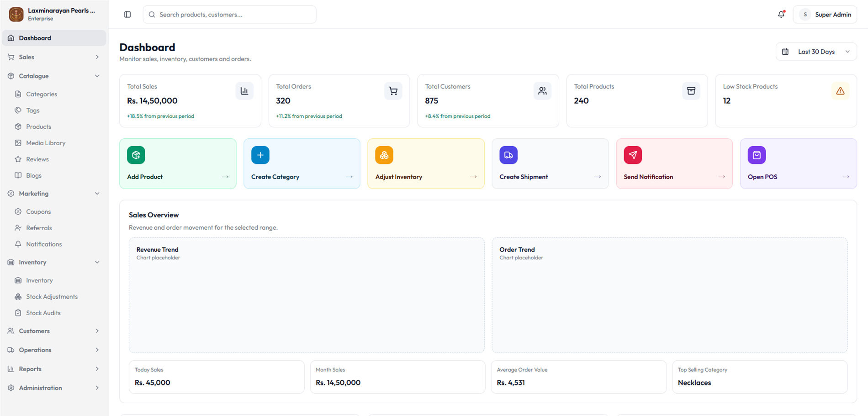Click the Create Shipment truck icon
Viewport: 868px width, 416px height.
pos(508,155)
